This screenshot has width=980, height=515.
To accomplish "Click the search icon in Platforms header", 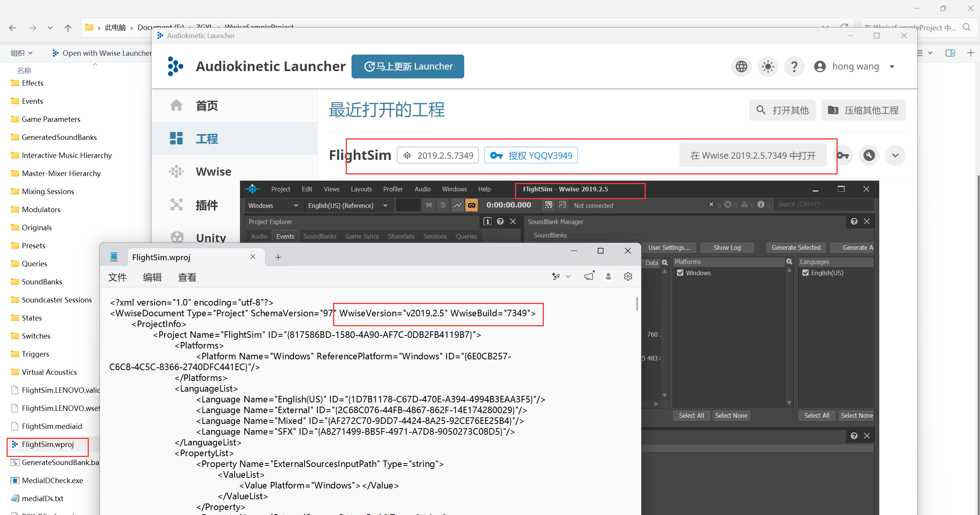I will click(x=789, y=261).
